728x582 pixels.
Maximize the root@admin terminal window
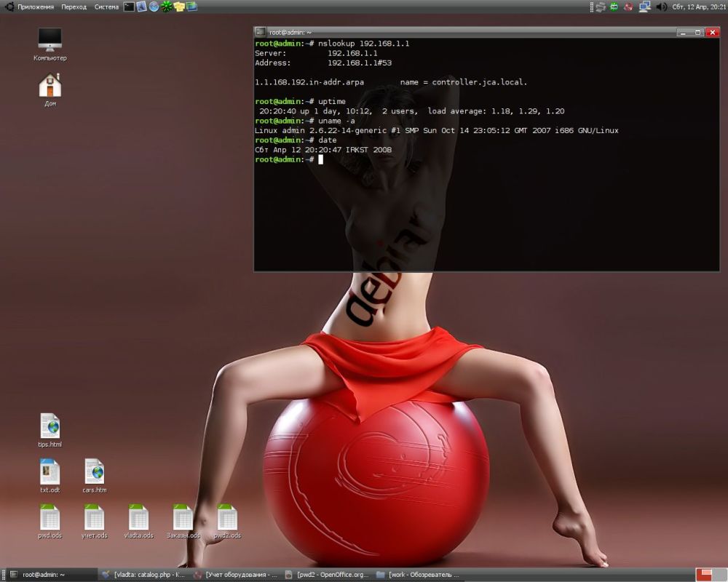pyautogui.click(x=697, y=33)
